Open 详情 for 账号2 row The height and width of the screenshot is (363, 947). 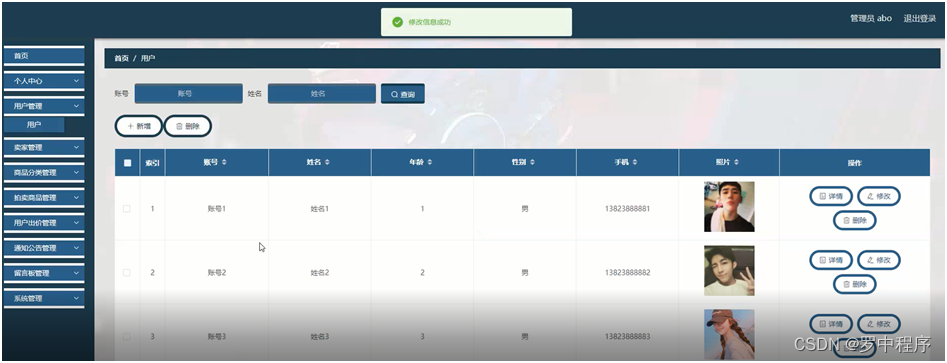coord(830,260)
